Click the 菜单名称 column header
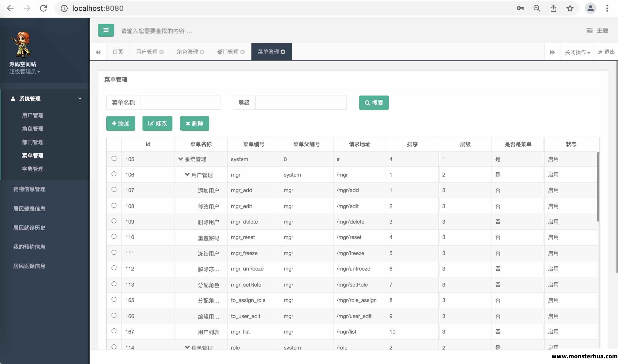The width and height of the screenshot is (618, 364). 201,144
